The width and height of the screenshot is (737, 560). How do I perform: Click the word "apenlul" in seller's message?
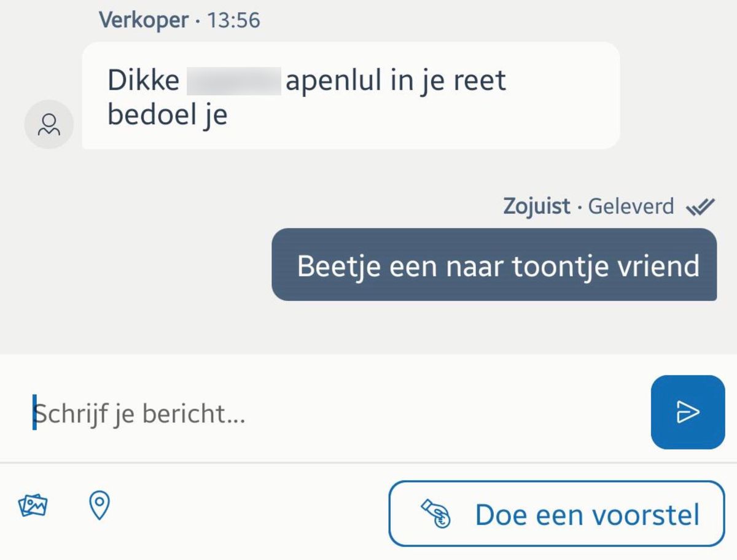tap(333, 81)
